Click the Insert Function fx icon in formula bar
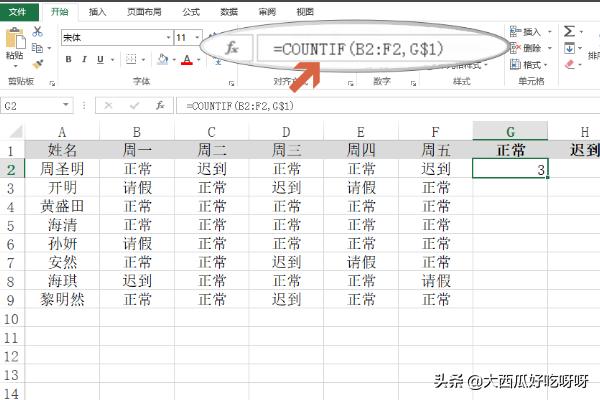The height and width of the screenshot is (400, 600). (x=160, y=105)
